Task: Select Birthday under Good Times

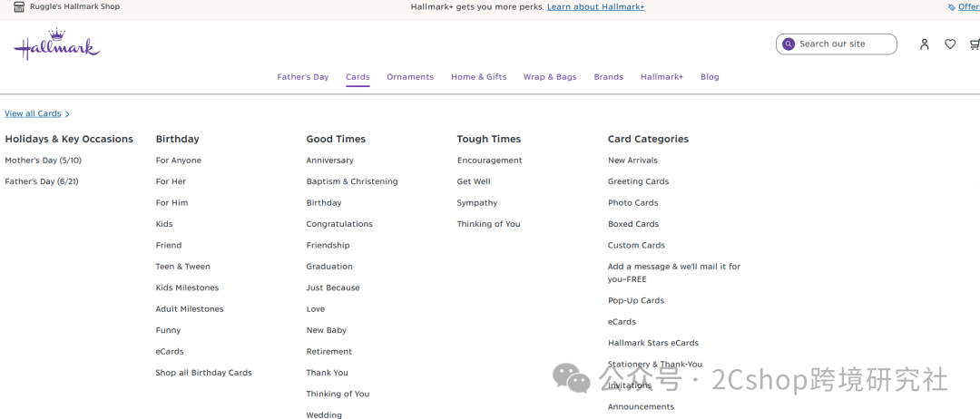Action: tap(324, 203)
